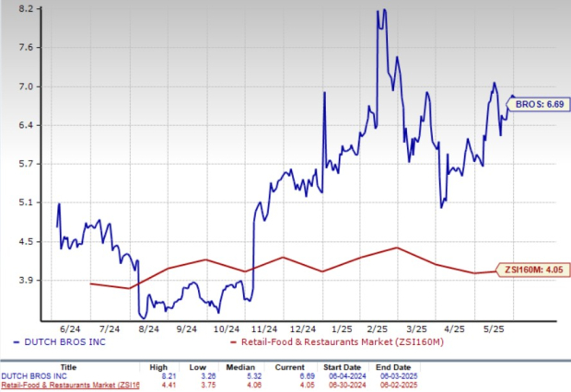The image size is (571, 392).
Task: Select end date 06-03-2025
Action: click(x=399, y=376)
